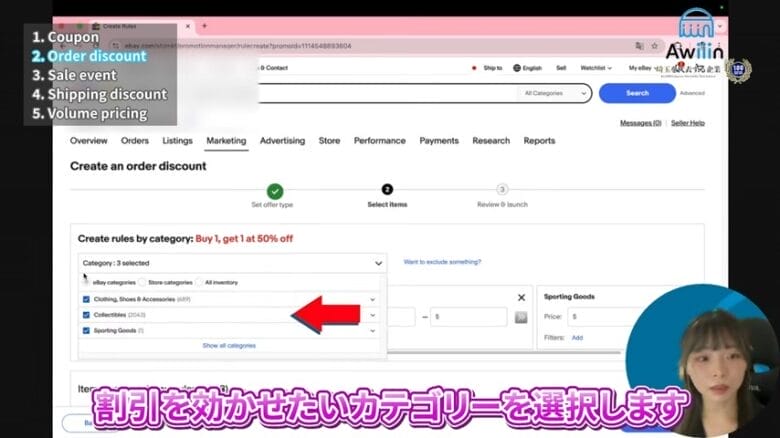Open the Overview tab

pyautogui.click(x=89, y=141)
